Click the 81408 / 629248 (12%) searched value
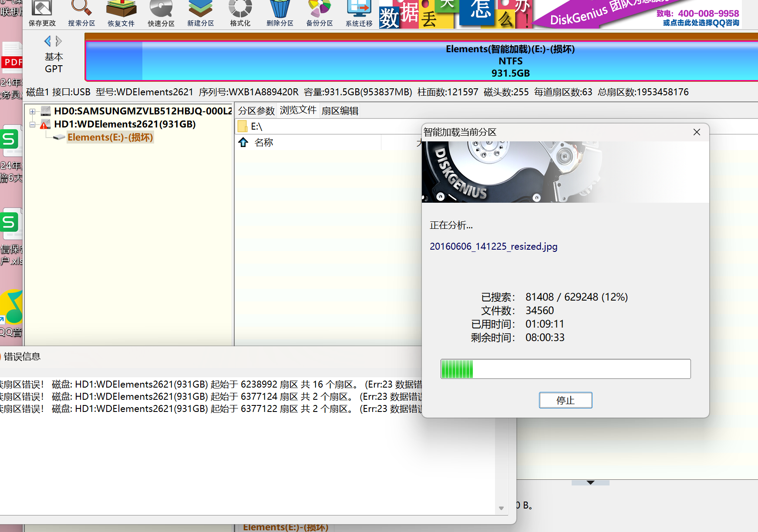 576,297
